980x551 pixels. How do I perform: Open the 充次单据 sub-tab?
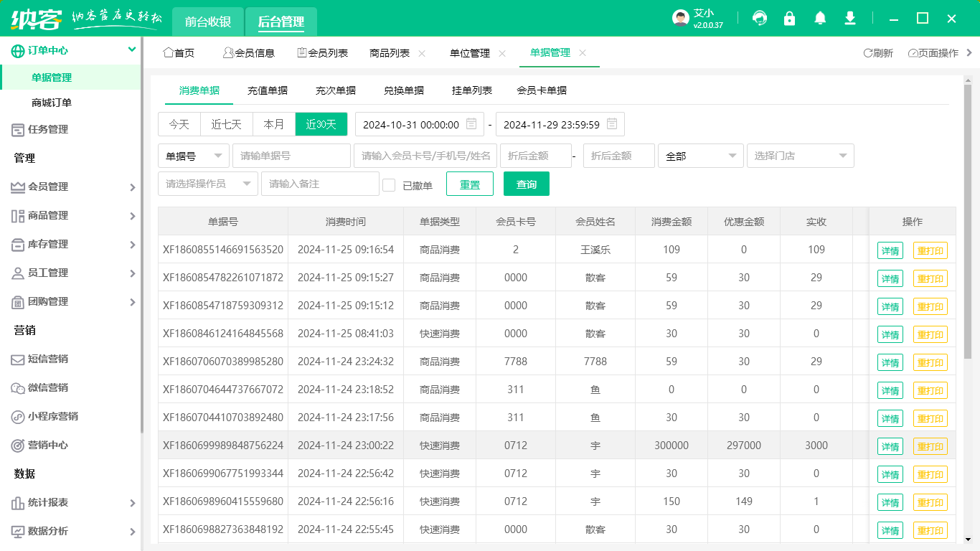(x=336, y=90)
